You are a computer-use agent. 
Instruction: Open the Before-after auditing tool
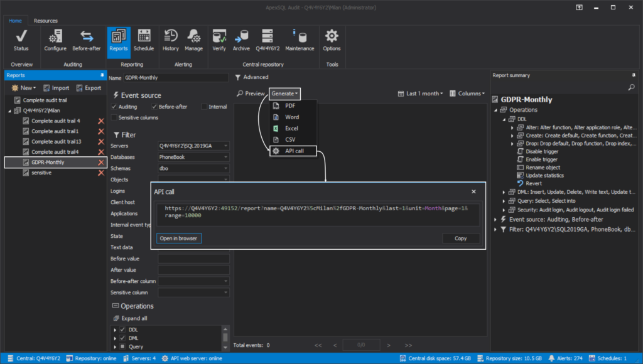[x=87, y=40]
